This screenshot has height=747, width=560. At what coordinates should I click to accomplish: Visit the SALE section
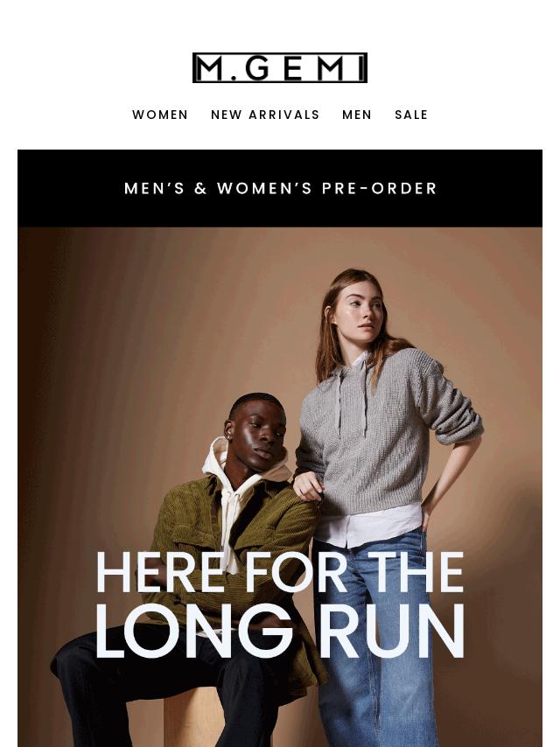[411, 115]
